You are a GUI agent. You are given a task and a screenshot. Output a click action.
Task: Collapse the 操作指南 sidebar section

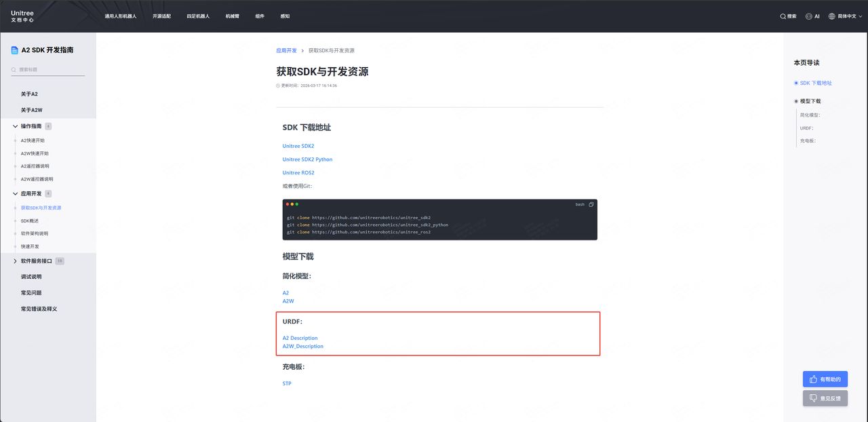coord(16,126)
